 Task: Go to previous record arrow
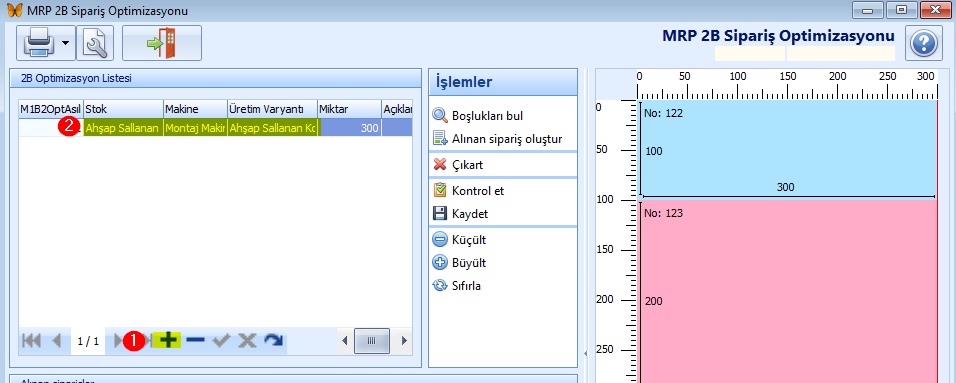coord(57,340)
